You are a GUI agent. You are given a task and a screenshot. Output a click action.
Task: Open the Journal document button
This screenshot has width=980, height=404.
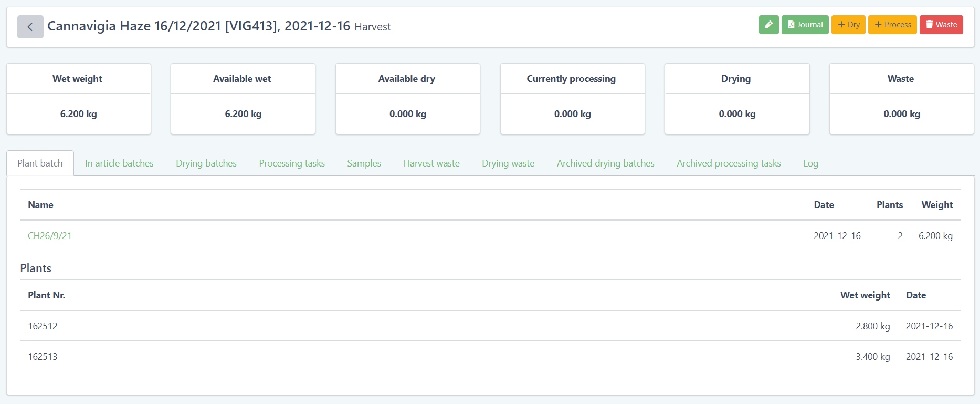[805, 25]
